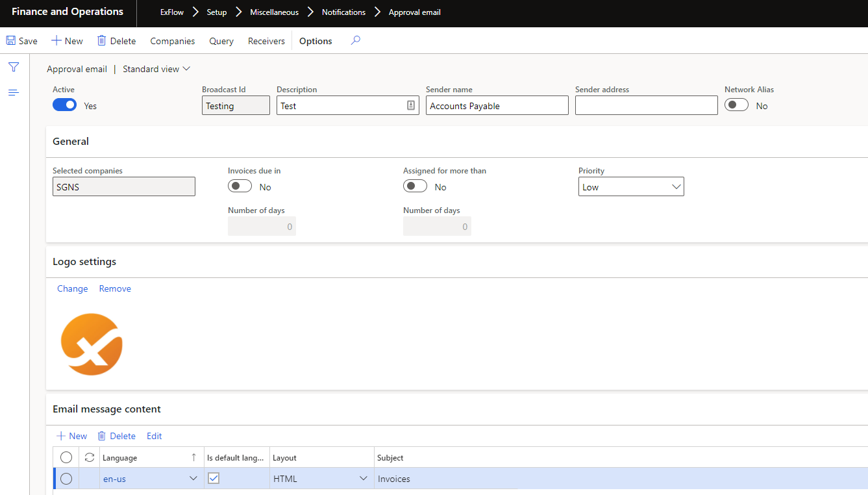Click Number of days under Invoices due in

[262, 226]
